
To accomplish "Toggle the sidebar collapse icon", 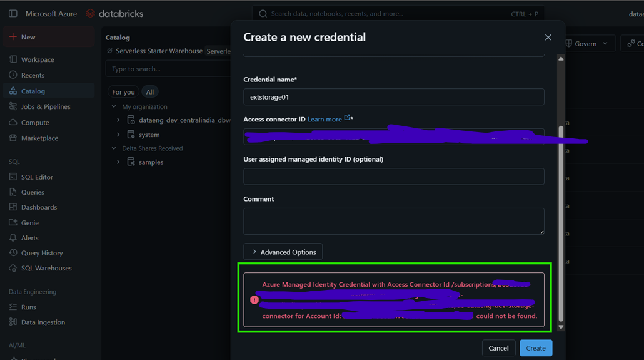I will 13,14.
